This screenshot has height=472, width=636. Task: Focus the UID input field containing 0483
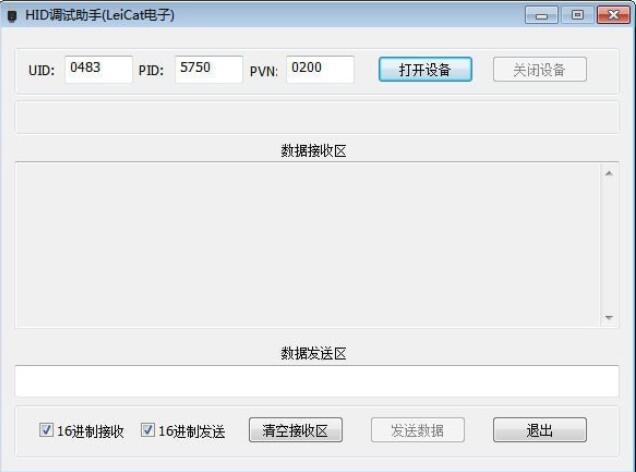coord(99,69)
